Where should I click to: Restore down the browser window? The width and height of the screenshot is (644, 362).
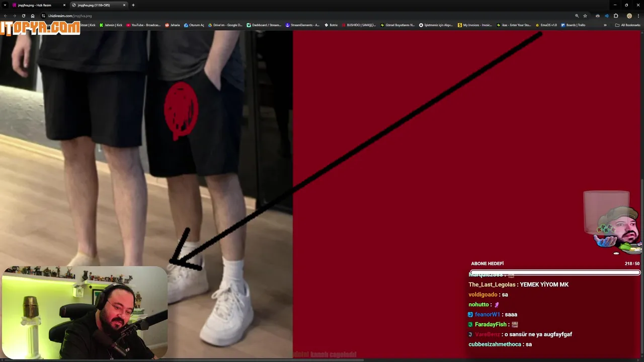click(x=626, y=5)
